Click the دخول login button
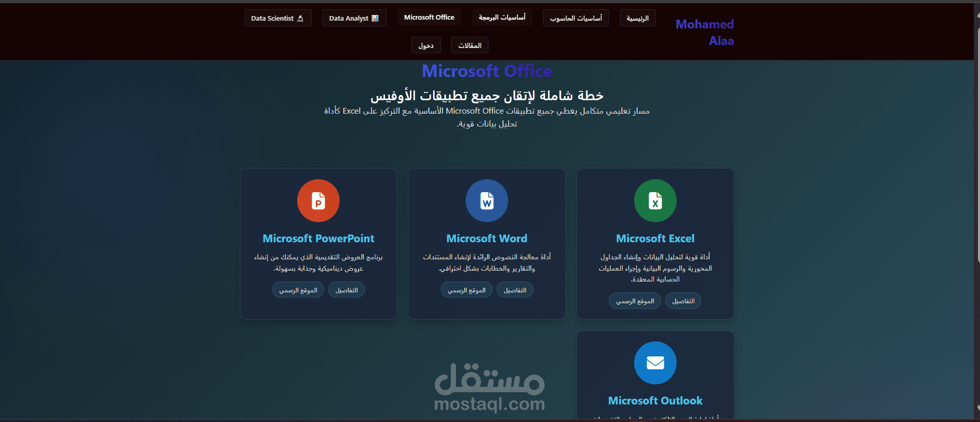The height and width of the screenshot is (422, 980). click(x=426, y=45)
